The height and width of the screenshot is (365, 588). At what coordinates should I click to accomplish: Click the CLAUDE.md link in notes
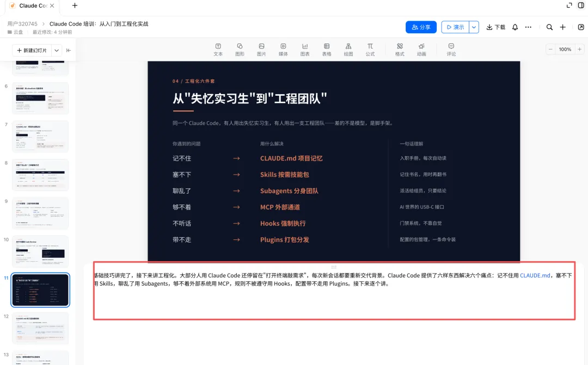[x=535, y=275]
